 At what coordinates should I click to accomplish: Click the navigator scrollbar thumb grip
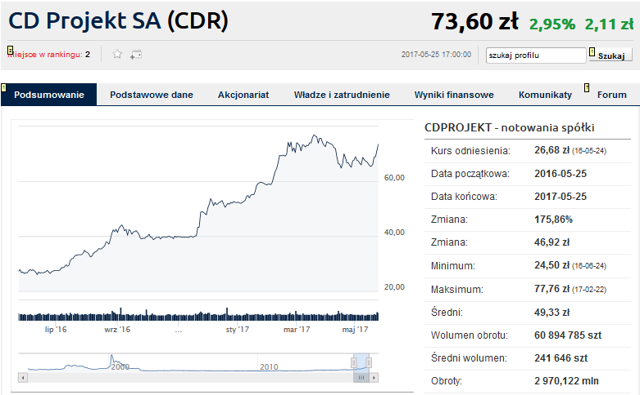click(x=361, y=377)
